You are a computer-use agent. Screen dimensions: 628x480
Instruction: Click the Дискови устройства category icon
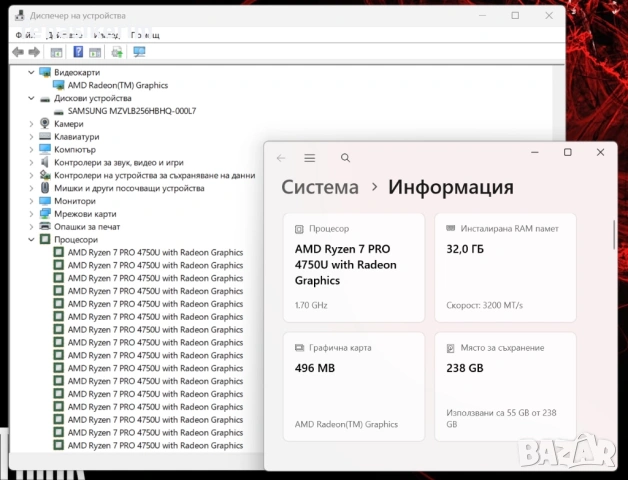coord(45,99)
